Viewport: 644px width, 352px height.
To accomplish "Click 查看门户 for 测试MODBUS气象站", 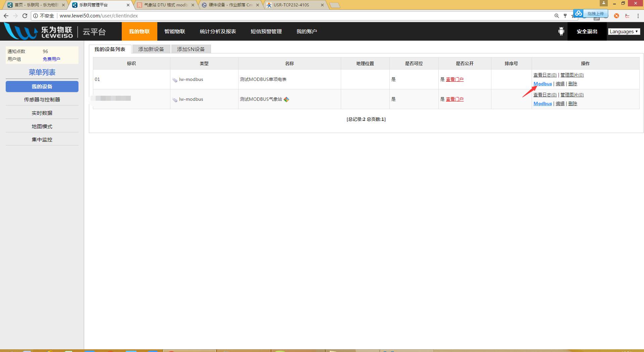I will point(454,99).
